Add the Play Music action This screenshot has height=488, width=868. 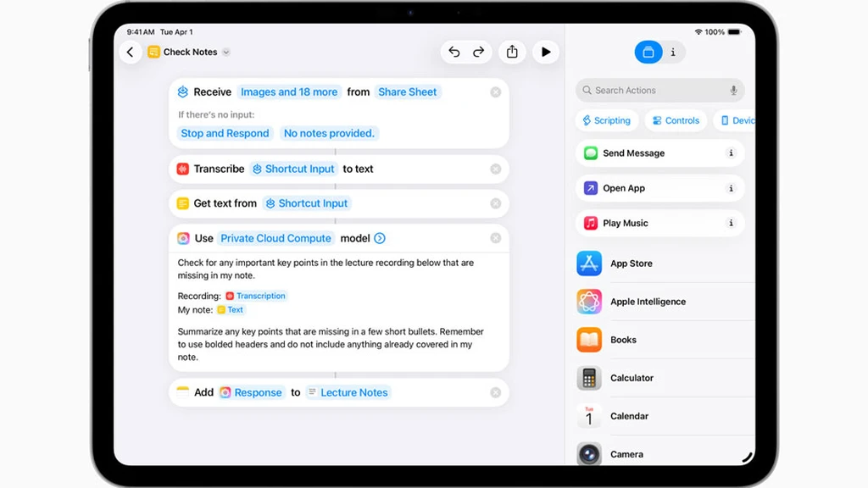point(659,223)
